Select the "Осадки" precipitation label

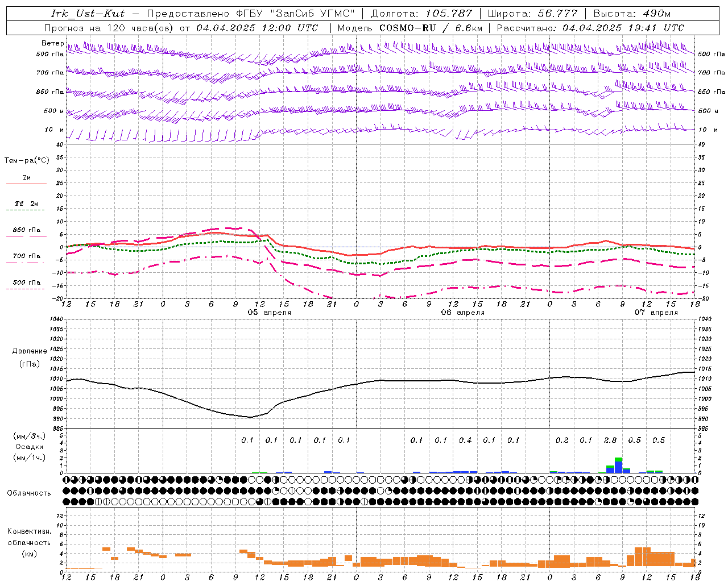pyautogui.click(x=30, y=447)
